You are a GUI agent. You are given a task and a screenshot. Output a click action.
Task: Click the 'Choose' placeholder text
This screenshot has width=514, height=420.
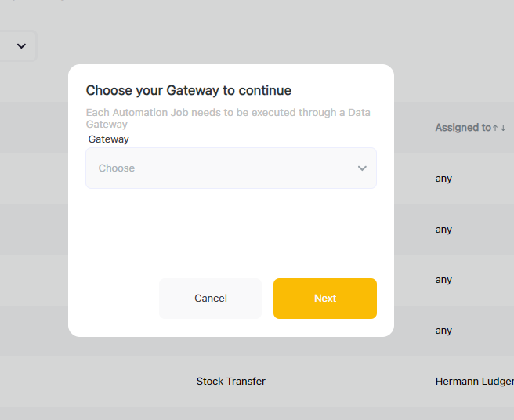(117, 168)
